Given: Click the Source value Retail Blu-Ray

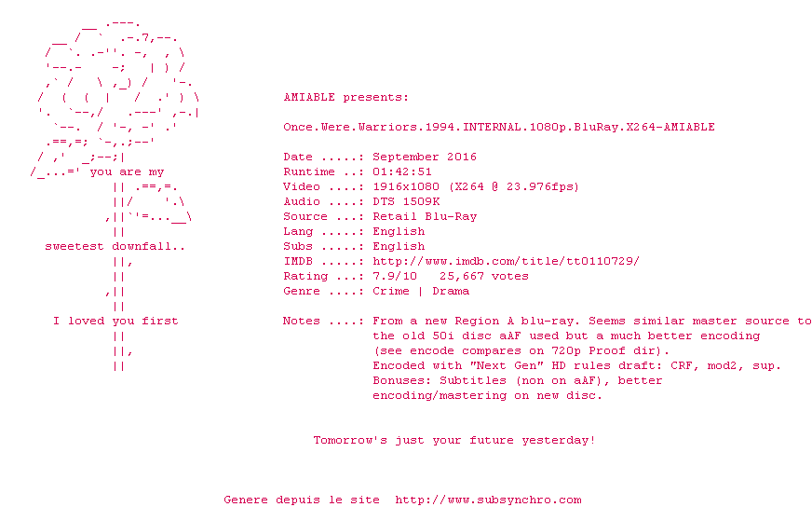Looking at the screenshot, I should click(425, 217).
